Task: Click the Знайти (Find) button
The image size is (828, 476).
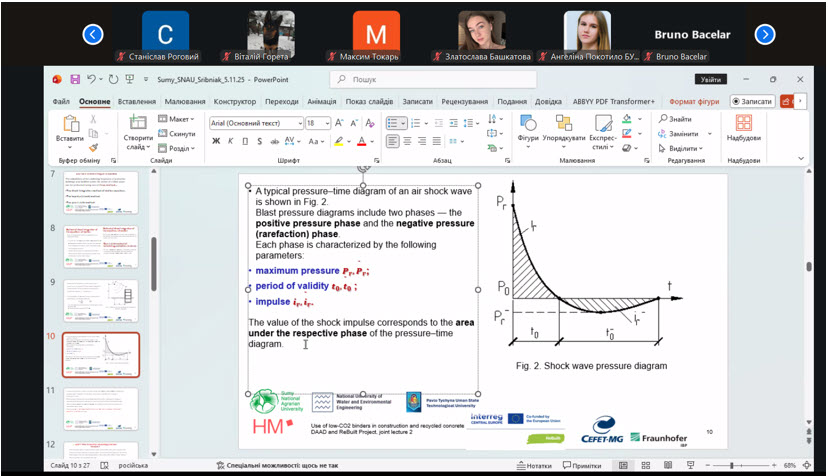Action: 675,119
